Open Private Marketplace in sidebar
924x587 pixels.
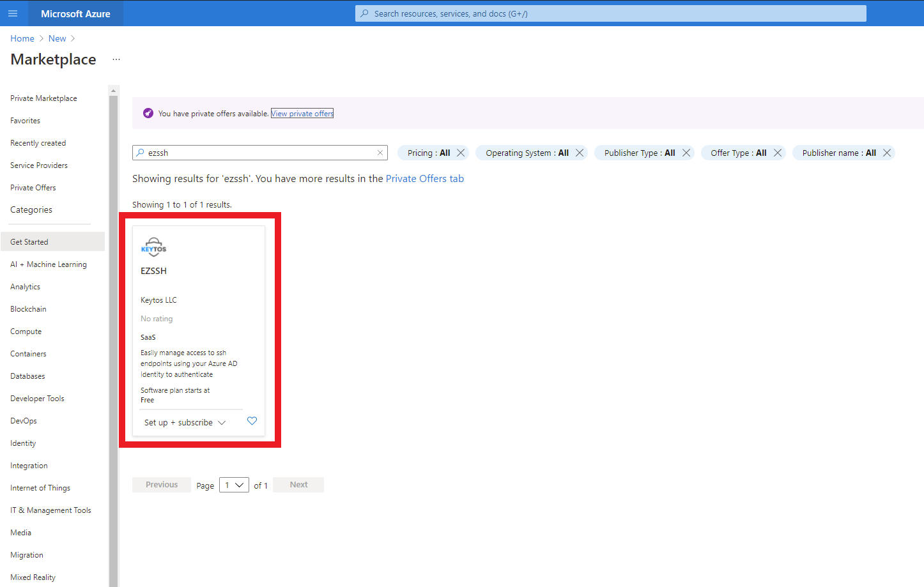(x=43, y=98)
